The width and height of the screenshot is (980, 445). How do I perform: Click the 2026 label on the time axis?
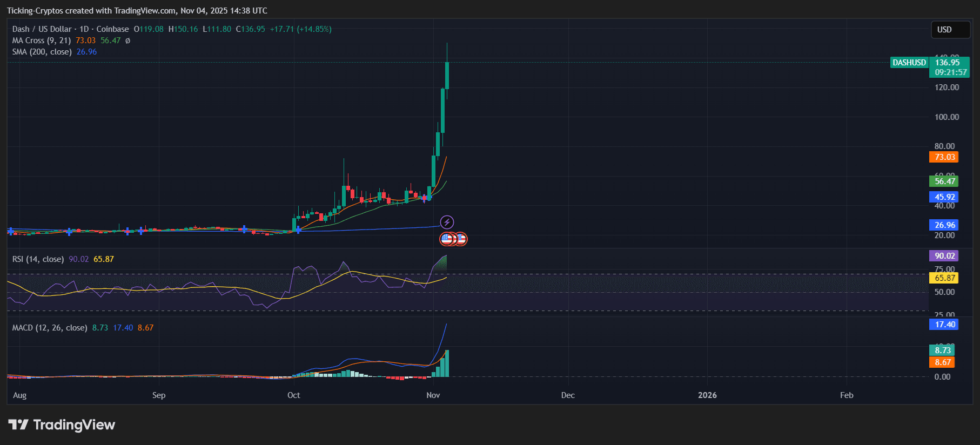(x=707, y=395)
